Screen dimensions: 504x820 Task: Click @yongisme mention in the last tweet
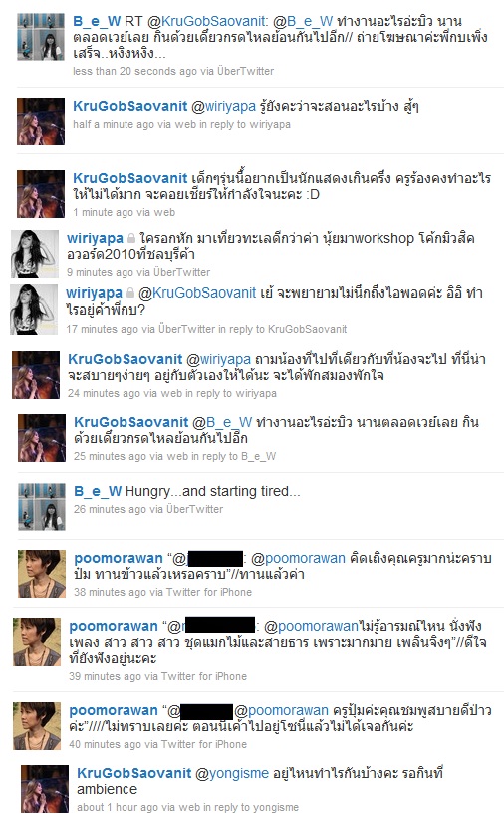[232, 774]
